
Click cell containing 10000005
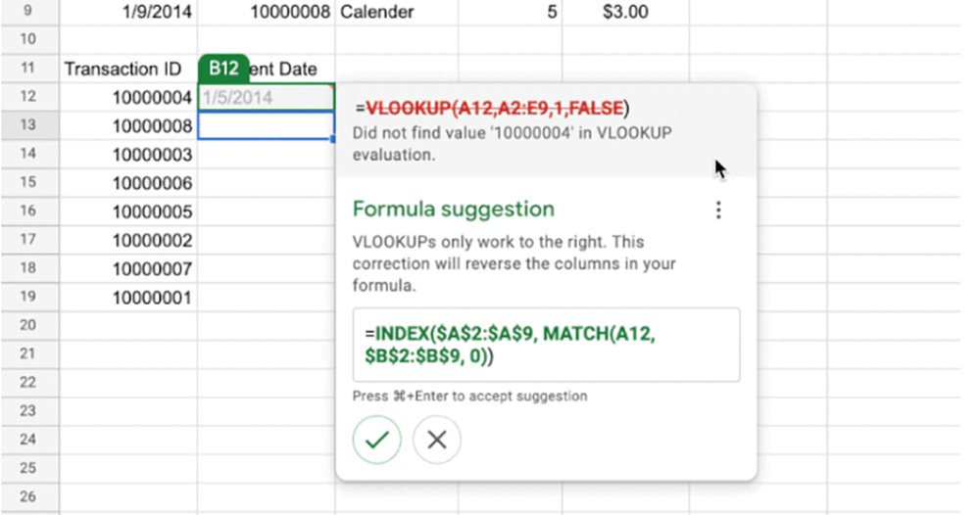point(128,211)
